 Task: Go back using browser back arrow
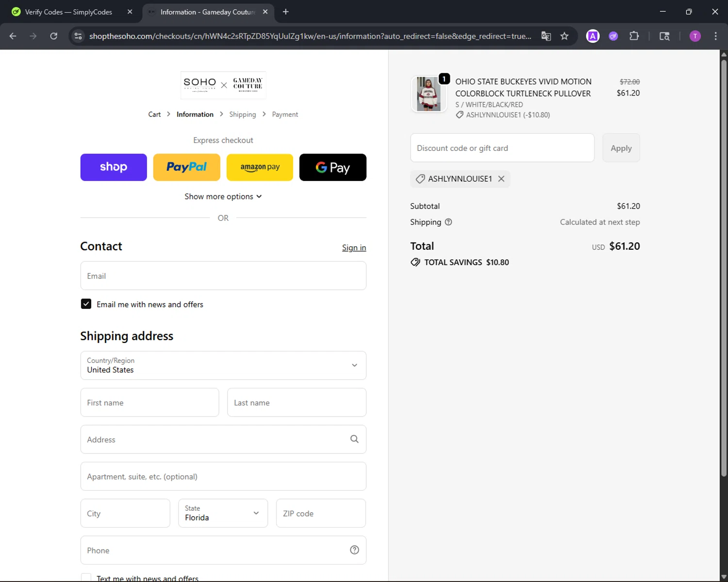pos(13,36)
